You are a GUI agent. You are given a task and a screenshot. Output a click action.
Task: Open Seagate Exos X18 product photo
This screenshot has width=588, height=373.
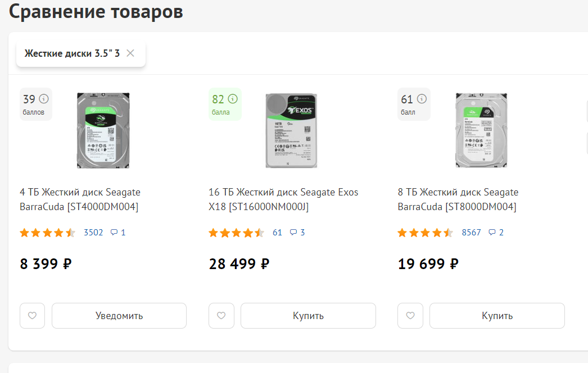coord(291,130)
